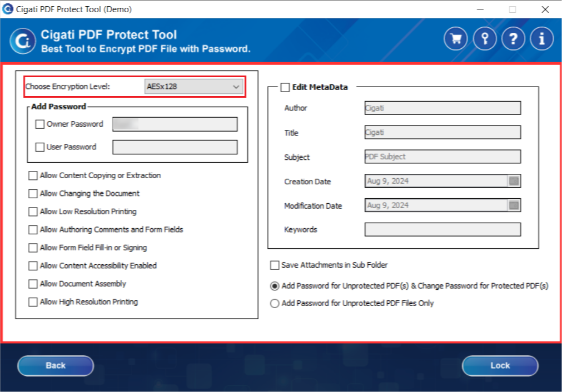Open the shopping cart purchase icon

pos(456,39)
